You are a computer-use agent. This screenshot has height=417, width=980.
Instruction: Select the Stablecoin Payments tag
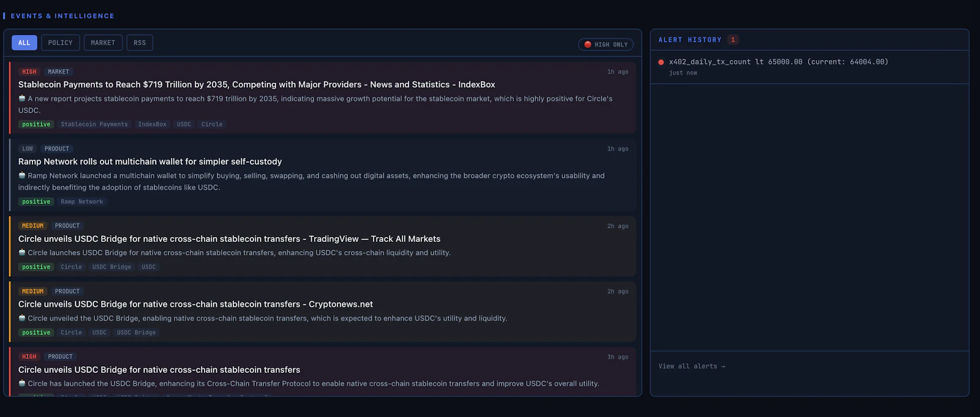pos(94,124)
